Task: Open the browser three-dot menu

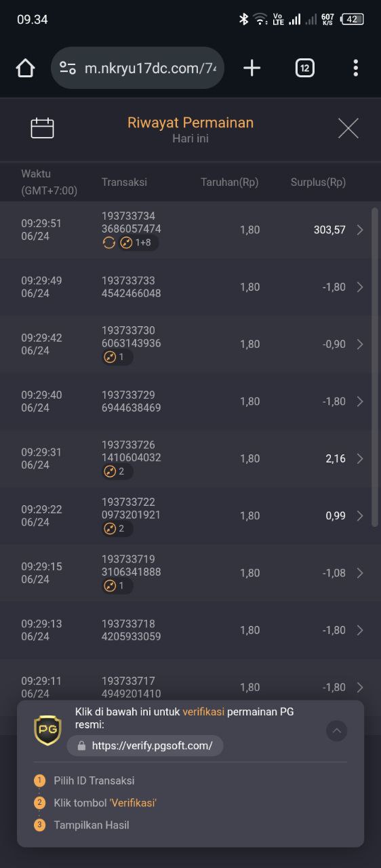Action: pos(355,68)
